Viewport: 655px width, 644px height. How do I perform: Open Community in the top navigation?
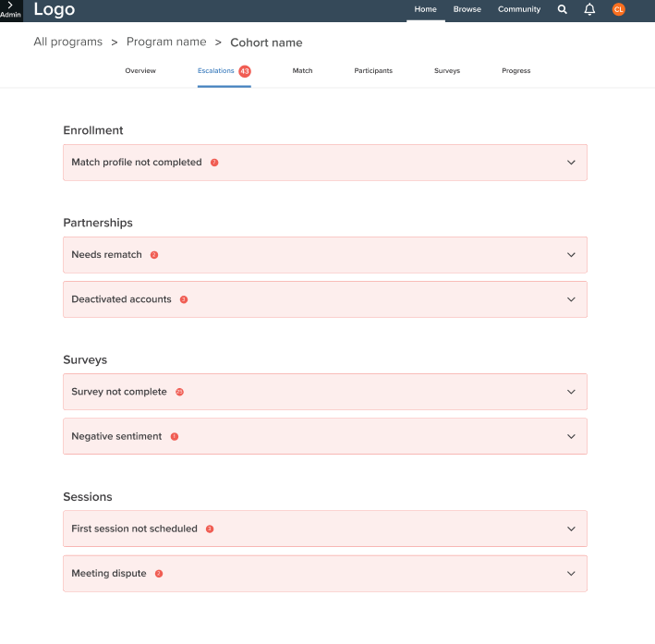pyautogui.click(x=519, y=9)
